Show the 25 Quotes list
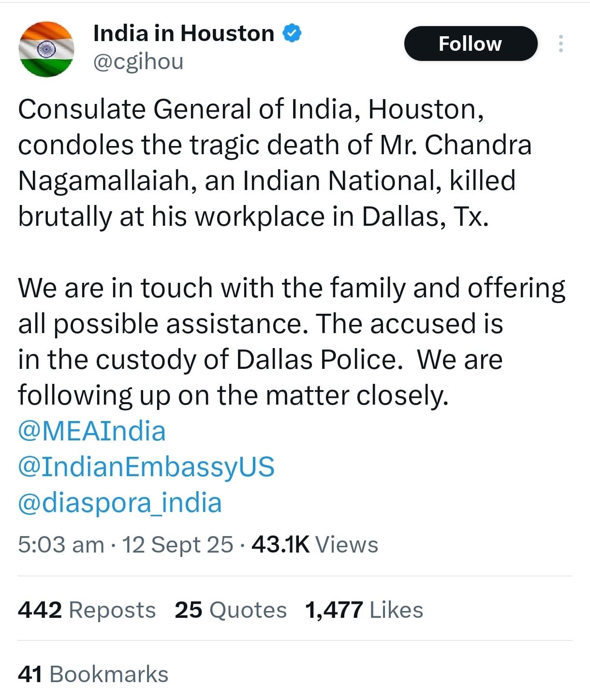 pos(231,610)
